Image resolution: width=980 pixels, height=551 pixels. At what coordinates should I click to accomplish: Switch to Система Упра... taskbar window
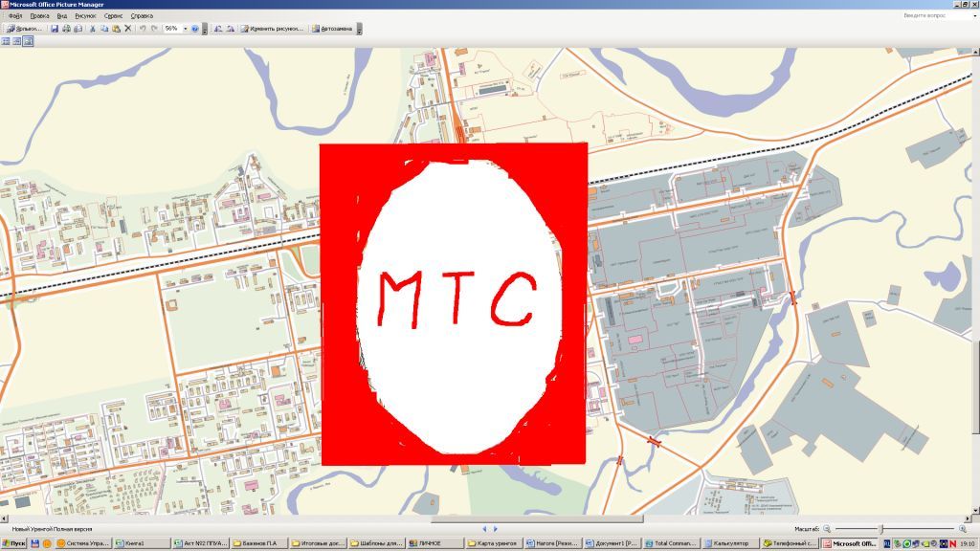click(84, 543)
